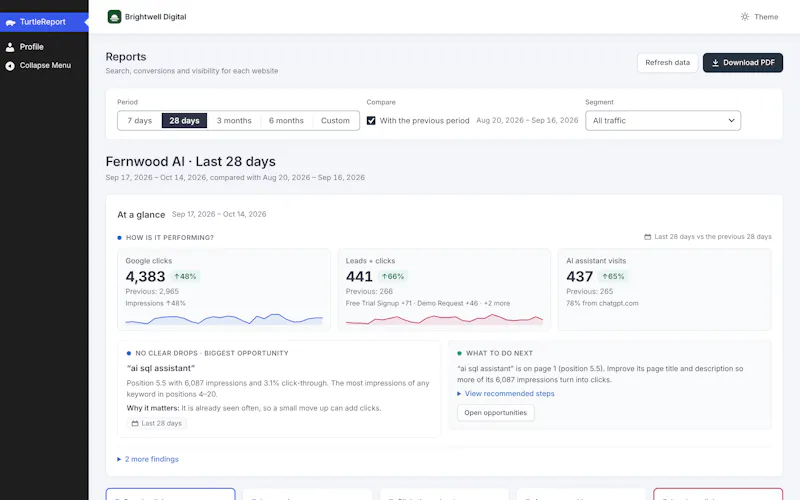The width and height of the screenshot is (800, 500).
Task: Click the Theme sun icon
Action: [745, 17]
